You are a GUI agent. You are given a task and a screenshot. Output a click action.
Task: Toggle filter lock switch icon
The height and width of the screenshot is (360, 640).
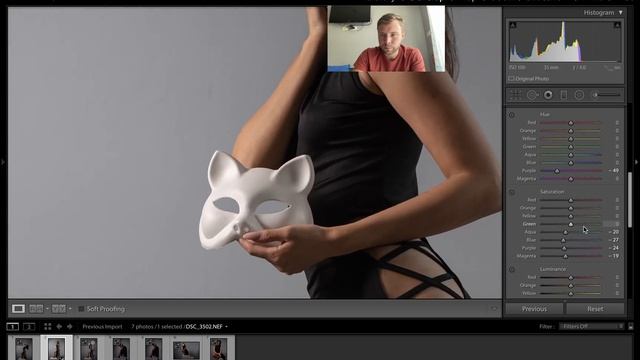pyautogui.click(x=631, y=327)
